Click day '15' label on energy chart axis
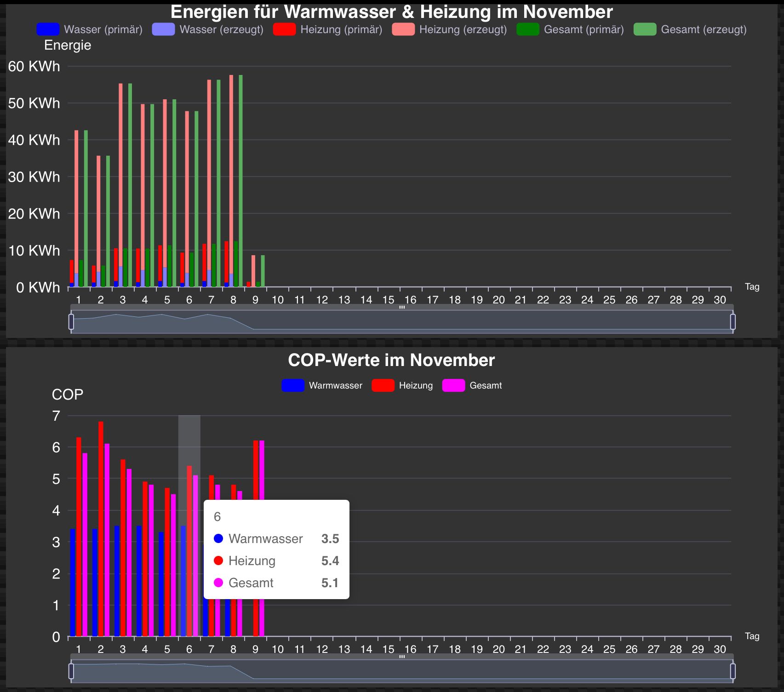784x692 pixels. point(389,300)
